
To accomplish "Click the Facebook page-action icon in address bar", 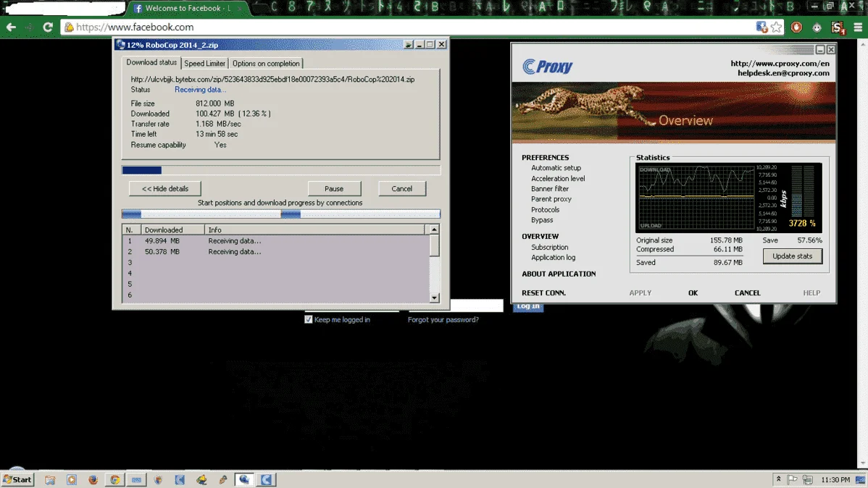I will [761, 27].
